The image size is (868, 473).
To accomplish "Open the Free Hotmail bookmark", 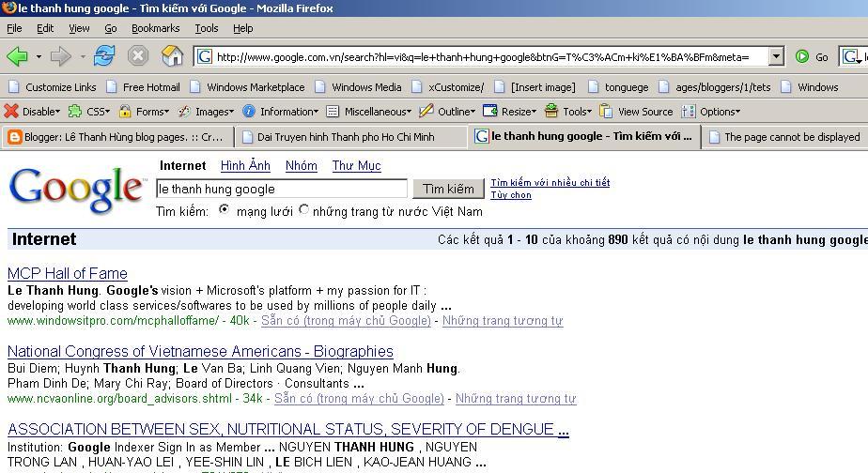I will pos(143,87).
